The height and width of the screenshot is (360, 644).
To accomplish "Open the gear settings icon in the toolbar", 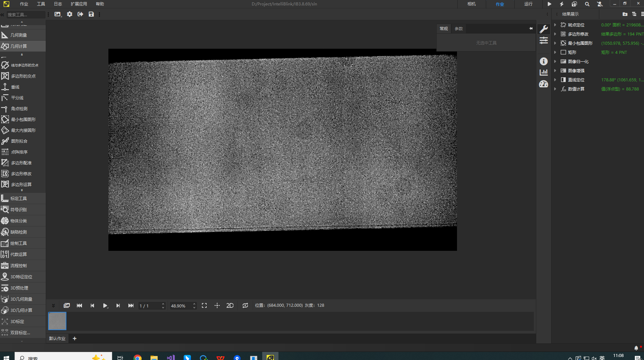I will tap(69, 14).
